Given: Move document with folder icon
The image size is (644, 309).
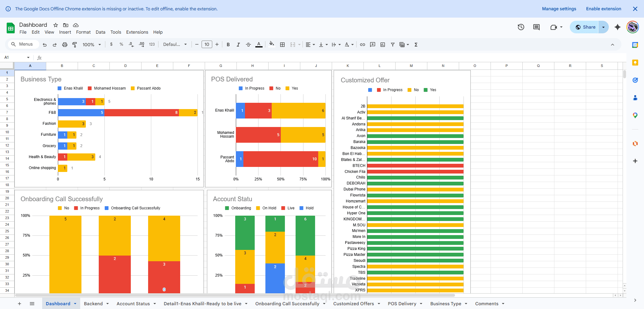Looking at the screenshot, I should [x=66, y=25].
